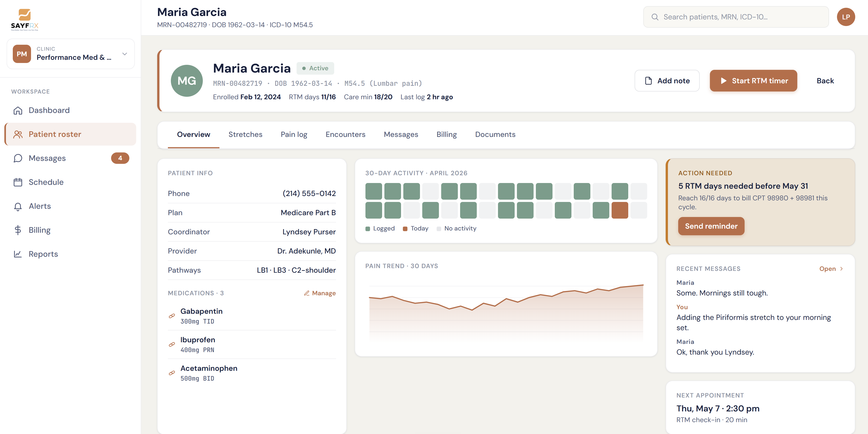Switch to the Stretches tab
The height and width of the screenshot is (434, 868).
point(245,134)
